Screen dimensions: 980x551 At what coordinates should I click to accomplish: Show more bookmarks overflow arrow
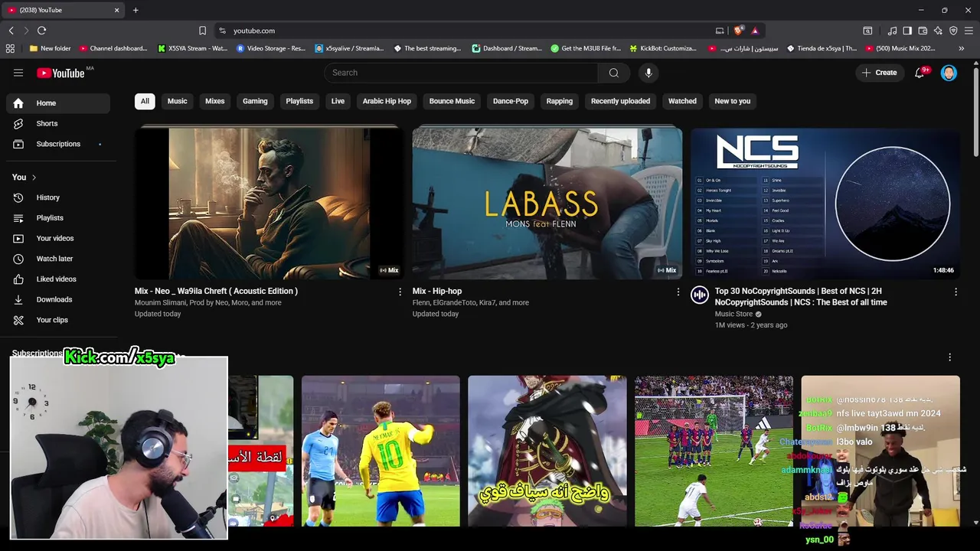point(962,48)
